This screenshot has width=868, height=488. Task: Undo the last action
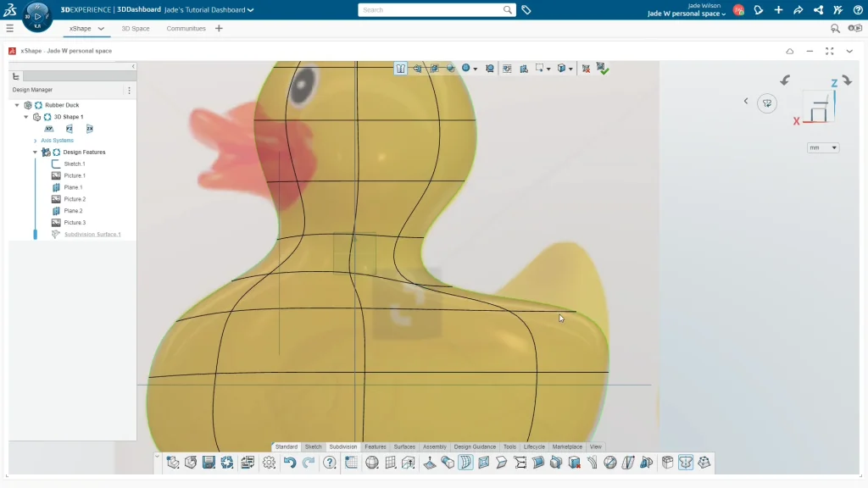tap(290, 463)
